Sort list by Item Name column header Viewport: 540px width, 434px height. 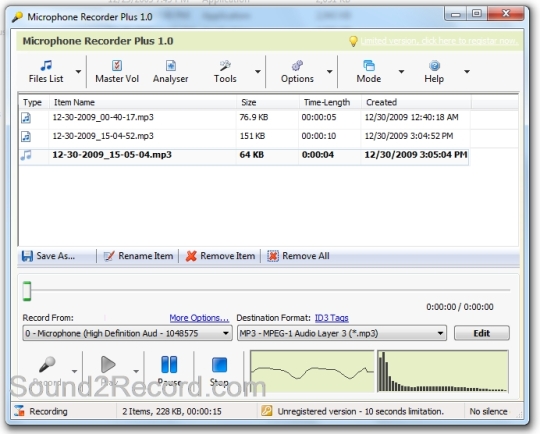point(143,102)
